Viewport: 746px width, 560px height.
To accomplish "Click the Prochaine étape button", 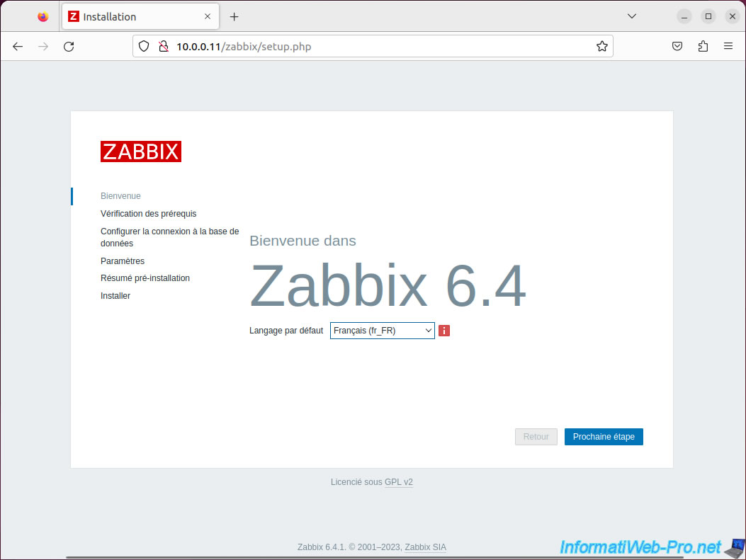I will coord(604,436).
